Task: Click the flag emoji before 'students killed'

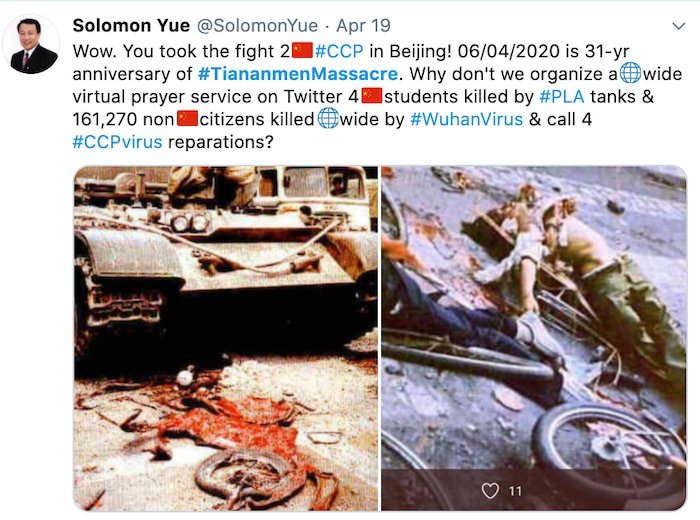Action: tap(371, 96)
